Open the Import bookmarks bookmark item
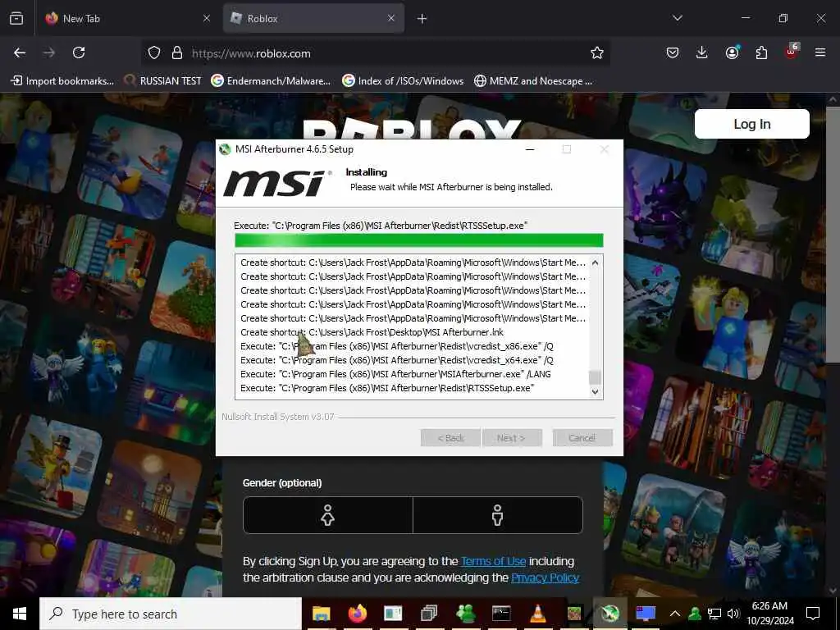Viewport: 840px width, 630px height. tap(62, 81)
